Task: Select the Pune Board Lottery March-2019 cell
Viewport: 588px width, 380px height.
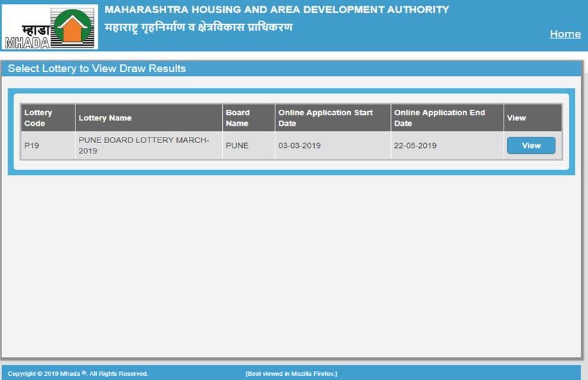Action: click(144, 146)
